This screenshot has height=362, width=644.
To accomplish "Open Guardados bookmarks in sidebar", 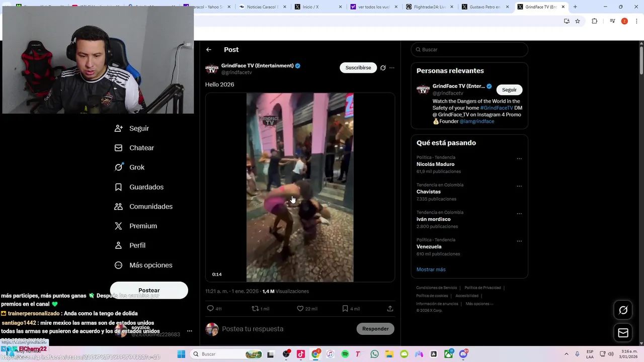I will pyautogui.click(x=139, y=187).
